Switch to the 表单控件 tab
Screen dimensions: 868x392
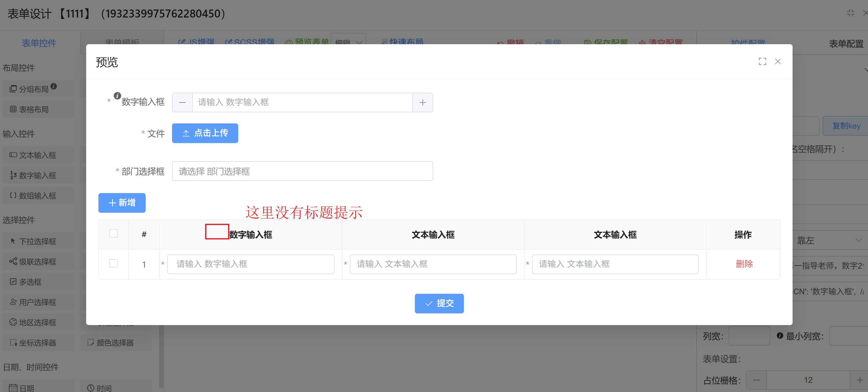point(39,43)
